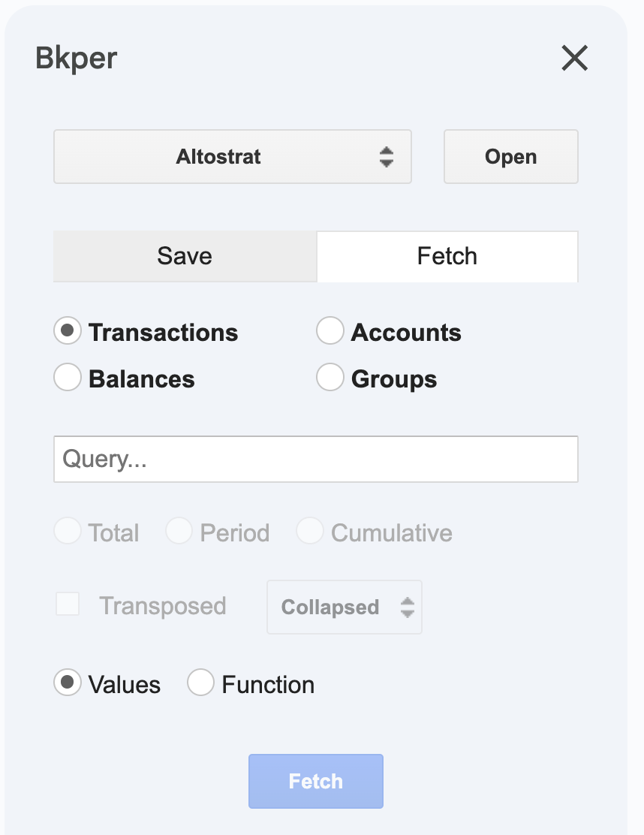Viewport: 644px width, 835px height.
Task: Click inside the Query input field
Action: pyautogui.click(x=315, y=458)
